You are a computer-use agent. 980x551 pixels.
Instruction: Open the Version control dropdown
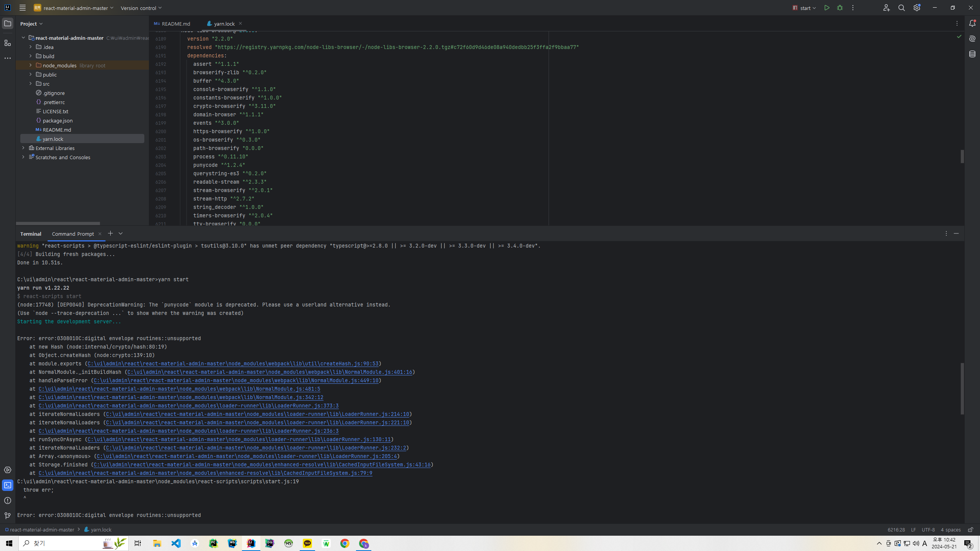[141, 8]
